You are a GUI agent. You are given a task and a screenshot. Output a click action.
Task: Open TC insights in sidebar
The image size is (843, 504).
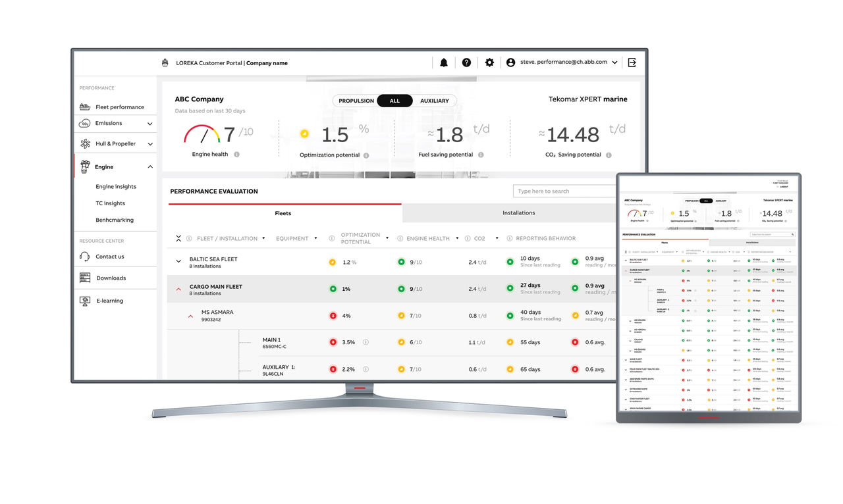pos(110,203)
